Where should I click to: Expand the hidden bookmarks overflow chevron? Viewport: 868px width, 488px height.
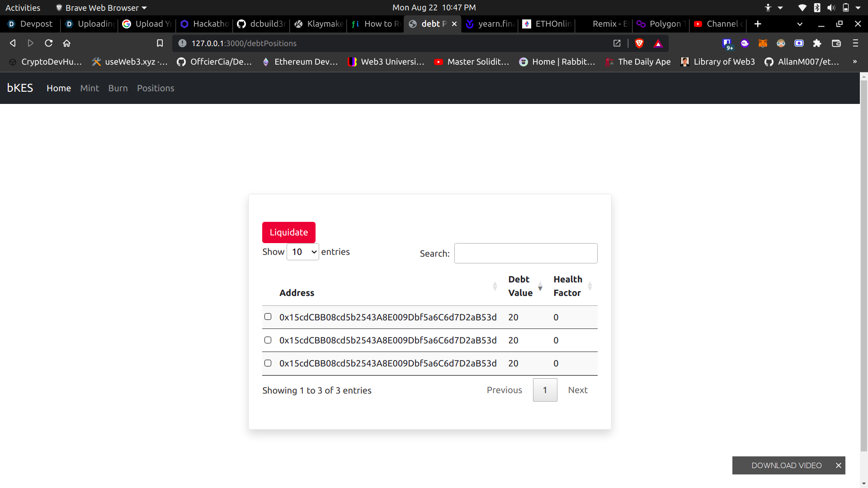click(854, 62)
